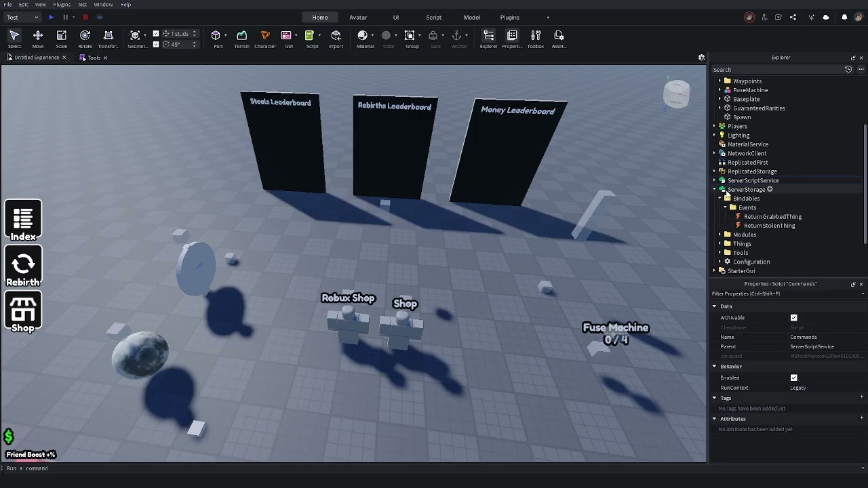Activate the Scale tool
The image size is (868, 488).
tap(62, 39)
